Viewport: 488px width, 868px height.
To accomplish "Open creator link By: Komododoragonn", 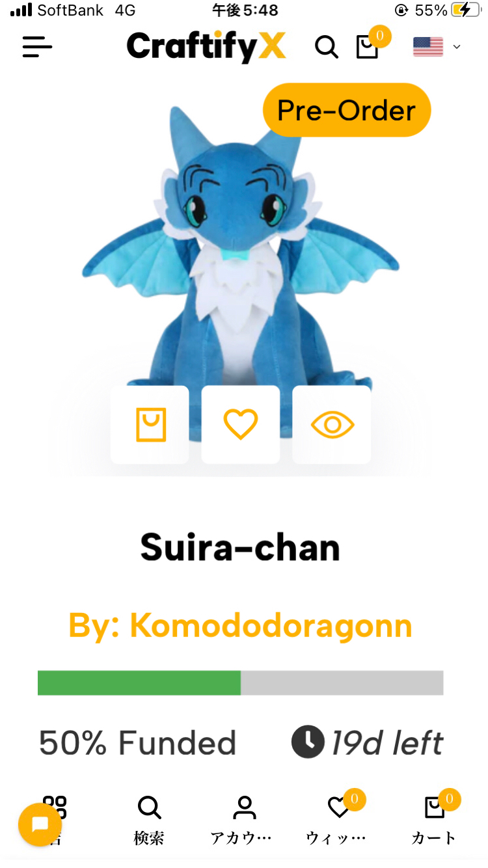I will [241, 625].
